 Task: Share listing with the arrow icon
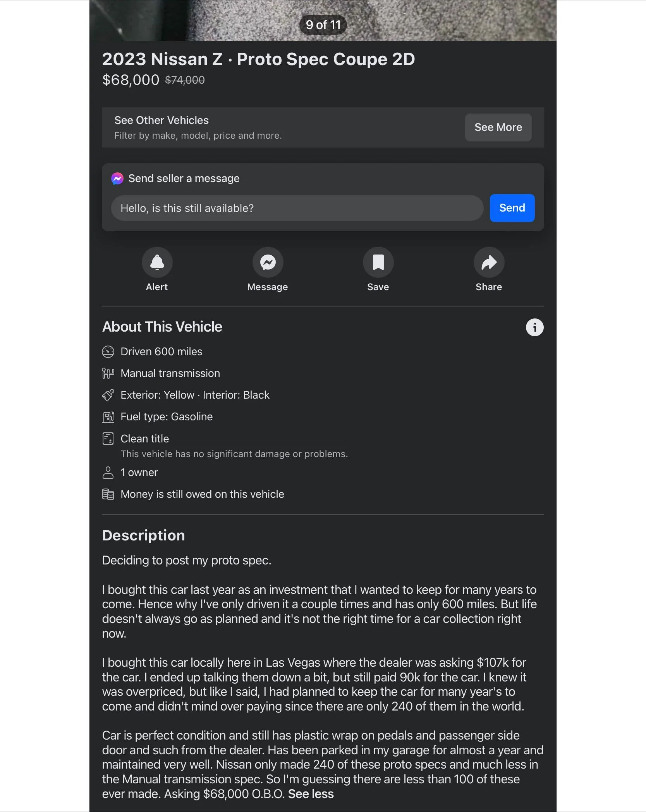pyautogui.click(x=489, y=262)
